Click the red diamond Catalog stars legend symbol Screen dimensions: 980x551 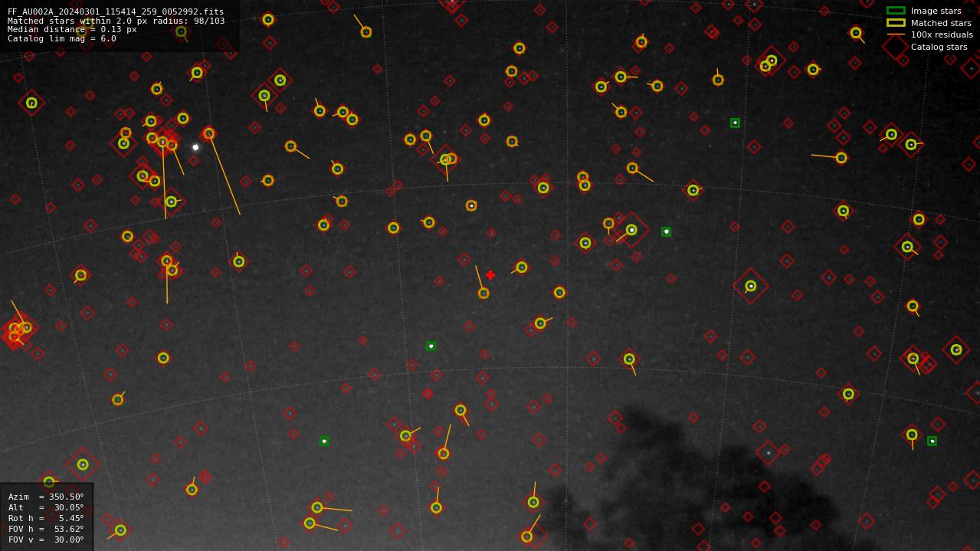point(896,47)
